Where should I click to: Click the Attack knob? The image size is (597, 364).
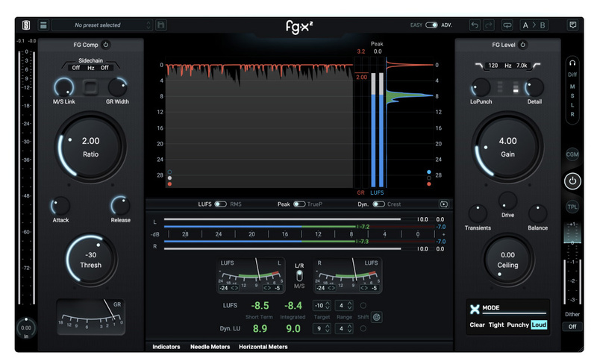pyautogui.click(x=60, y=206)
